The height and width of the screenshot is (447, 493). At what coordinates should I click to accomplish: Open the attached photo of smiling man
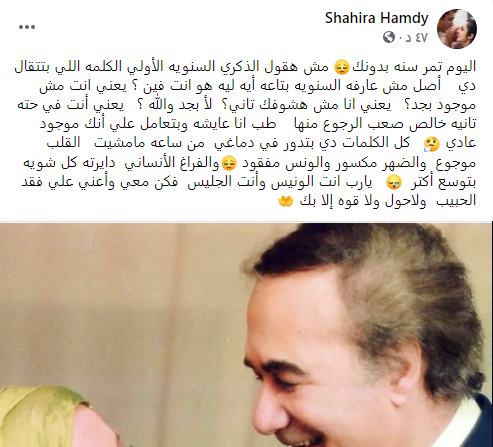click(246, 335)
